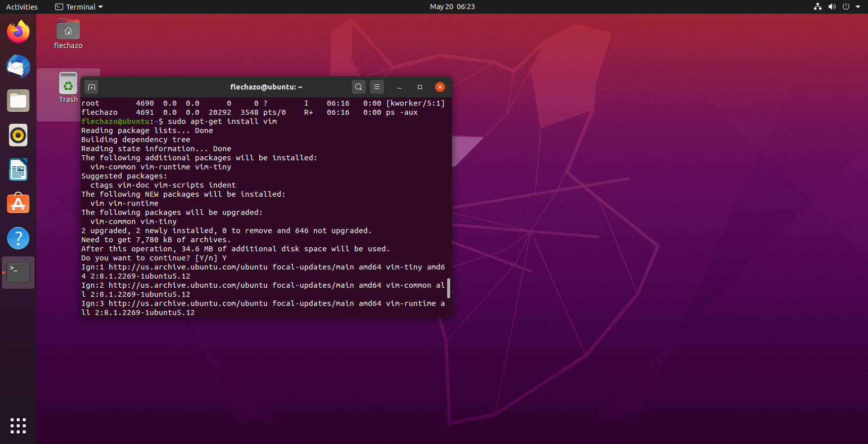Expand the system menu arrow
The height and width of the screenshot is (444, 868).
[x=858, y=7]
